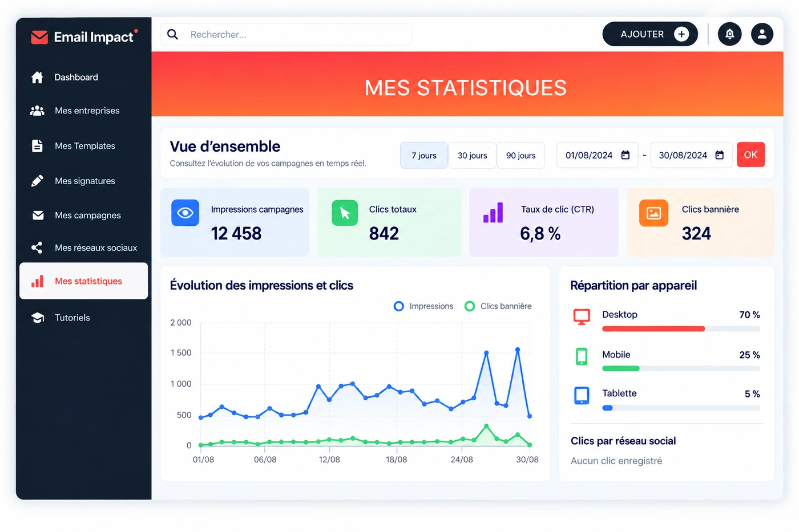Click the search magnifier icon
Screen dimensions: 799x532
point(172,34)
